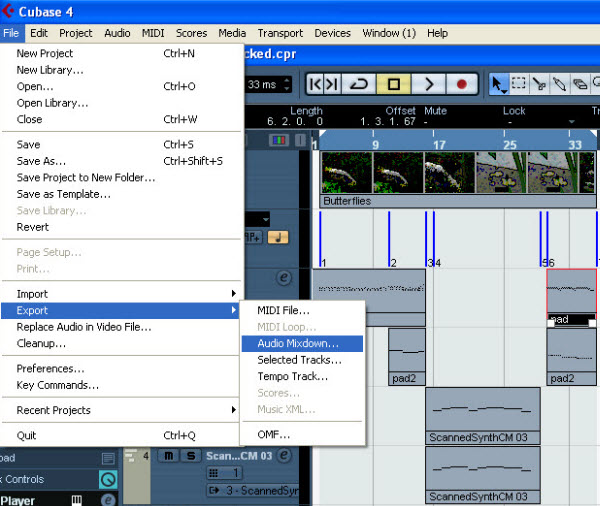Select the Glue tool
Image resolution: width=600 pixels, height=506 pixels.
[x=559, y=84]
